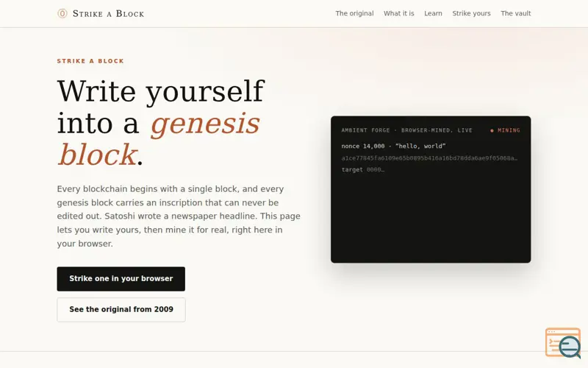Viewport: 588px width, 368px height.
Task: Click the Strike a Block site title
Action: (x=108, y=13)
